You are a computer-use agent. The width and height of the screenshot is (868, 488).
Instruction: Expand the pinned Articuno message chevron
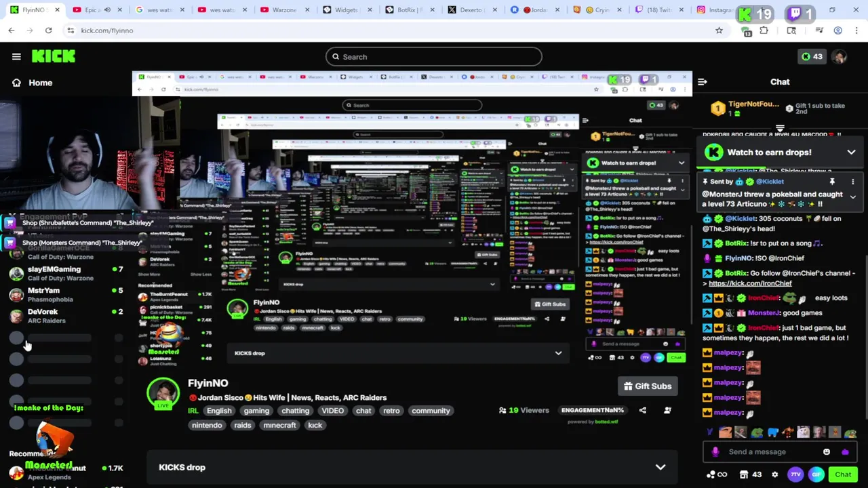(852, 197)
